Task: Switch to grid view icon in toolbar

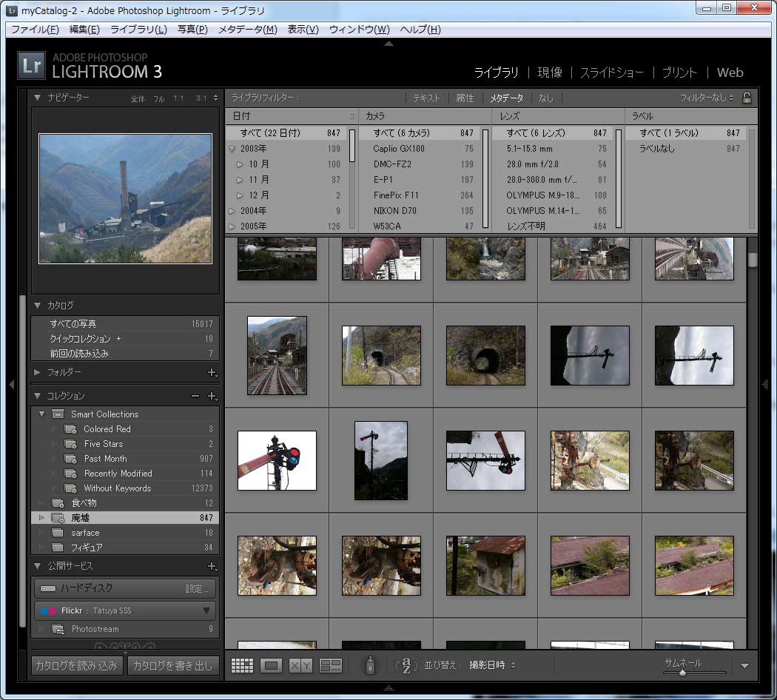Action: click(242, 666)
